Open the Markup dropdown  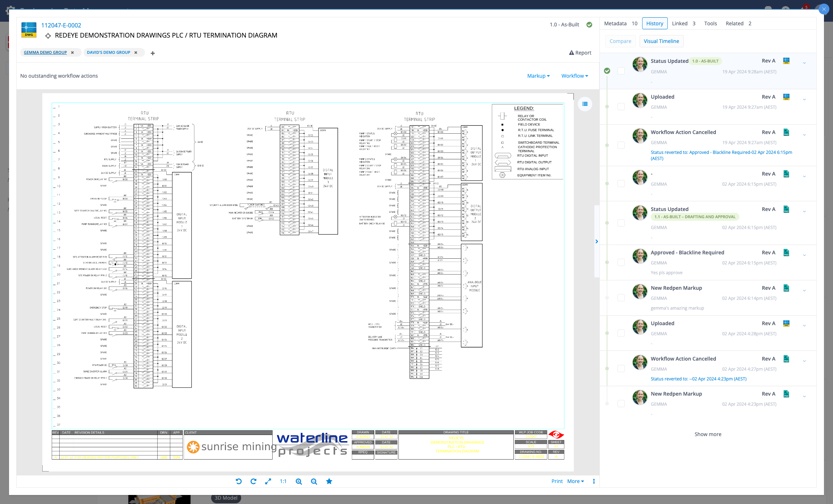coord(538,76)
